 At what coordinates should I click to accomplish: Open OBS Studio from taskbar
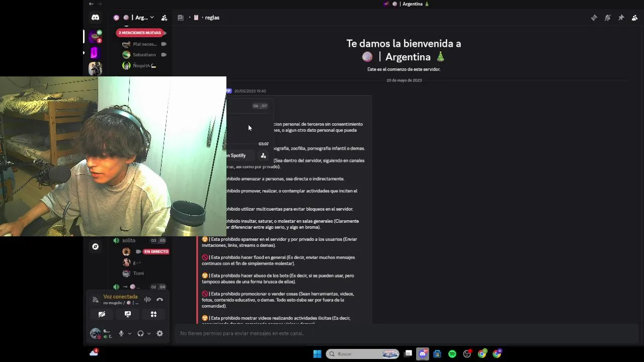(467, 354)
